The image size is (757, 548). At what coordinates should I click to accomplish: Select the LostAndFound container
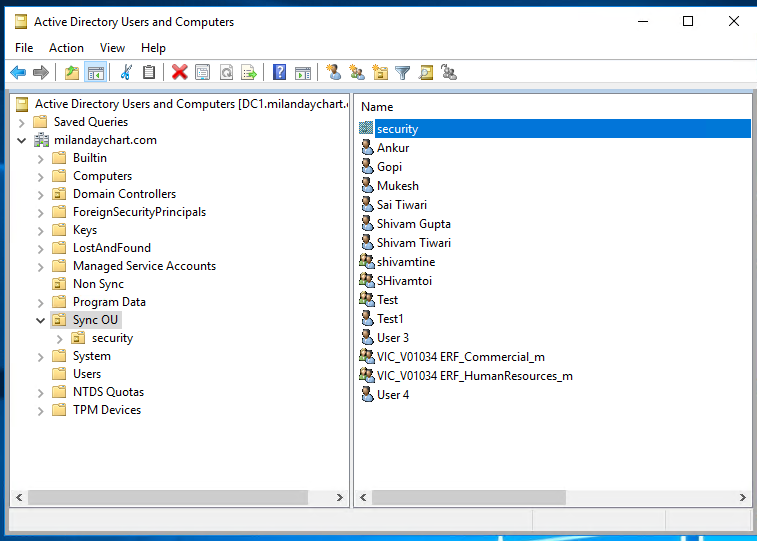coord(112,248)
